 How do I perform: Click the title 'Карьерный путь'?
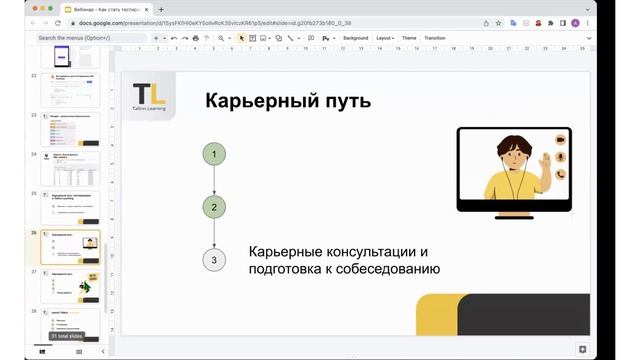[288, 100]
